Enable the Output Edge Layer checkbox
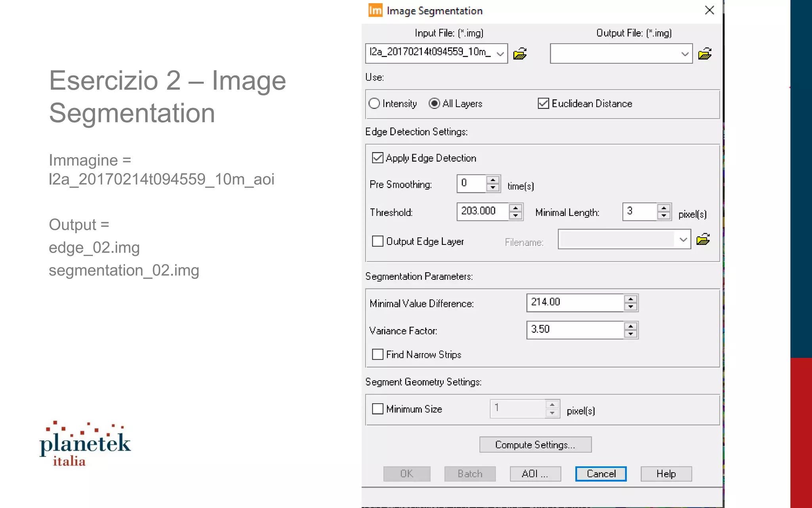This screenshot has width=812, height=508. point(378,241)
